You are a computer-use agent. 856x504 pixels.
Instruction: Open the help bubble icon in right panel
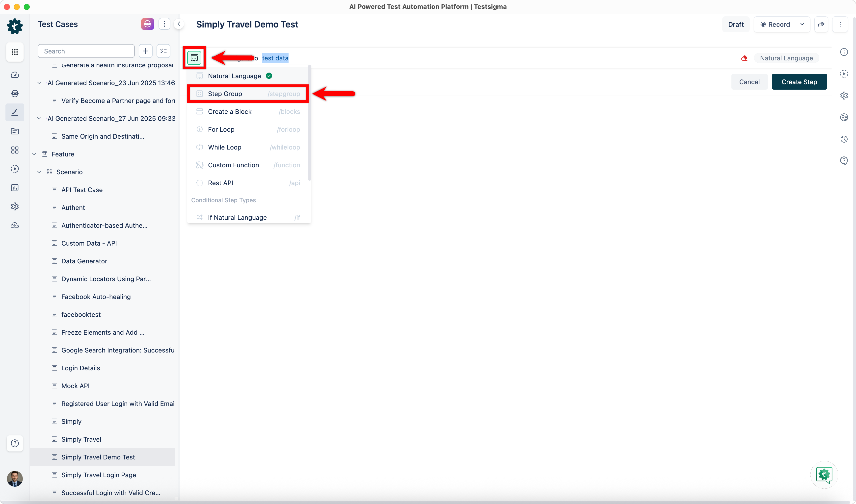(844, 161)
